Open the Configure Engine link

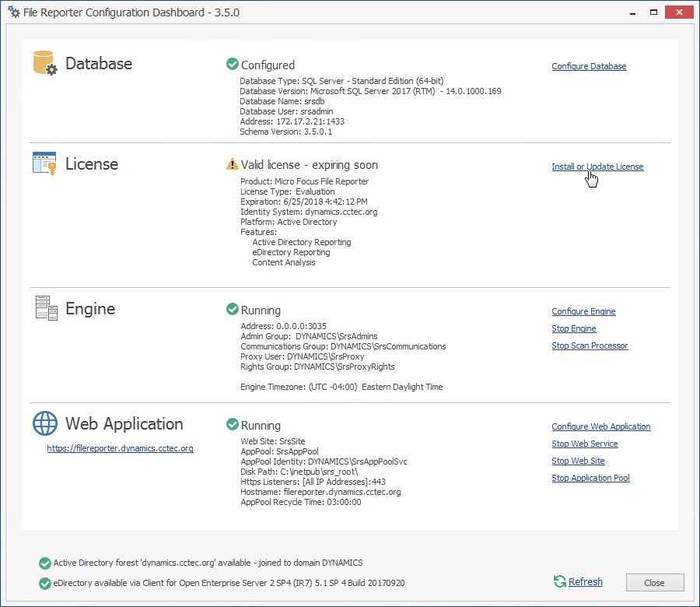[x=583, y=311]
